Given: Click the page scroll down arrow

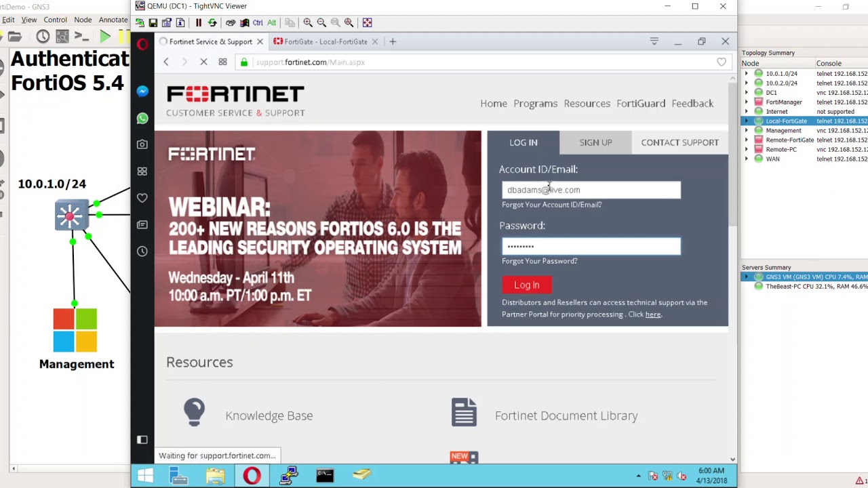Looking at the screenshot, I should [732, 460].
